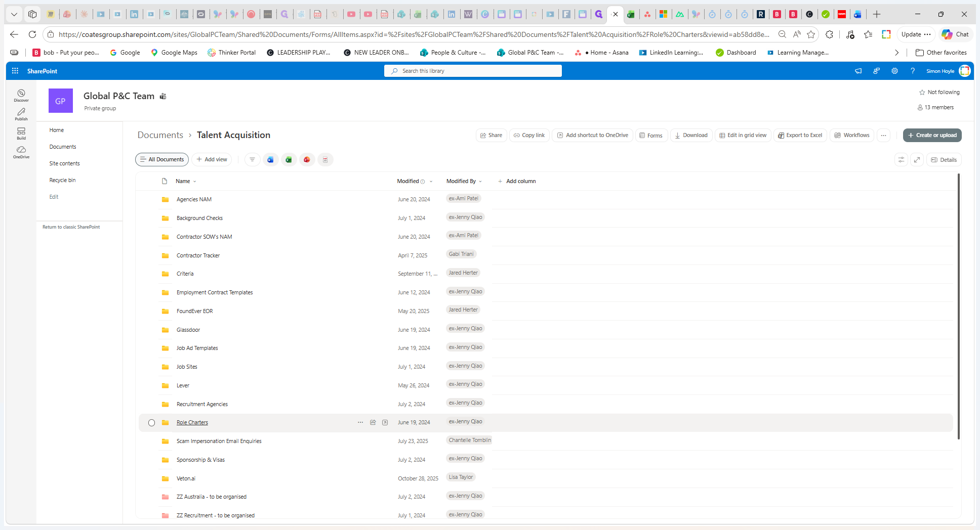The width and height of the screenshot is (980, 530).
Task: Open the Create or upload menu
Action: point(932,135)
